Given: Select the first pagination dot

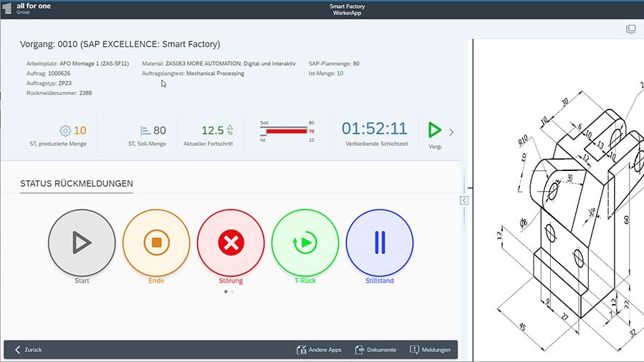Looking at the screenshot, I should pyautogui.click(x=226, y=292).
